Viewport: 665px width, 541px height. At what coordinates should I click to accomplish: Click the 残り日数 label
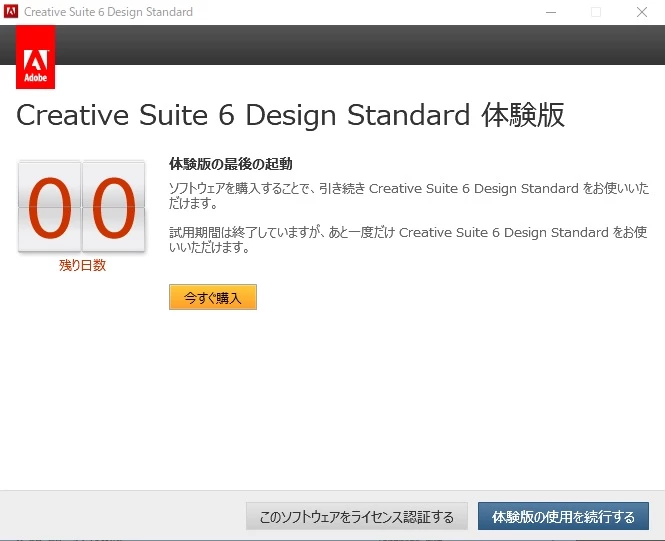[x=82, y=265]
